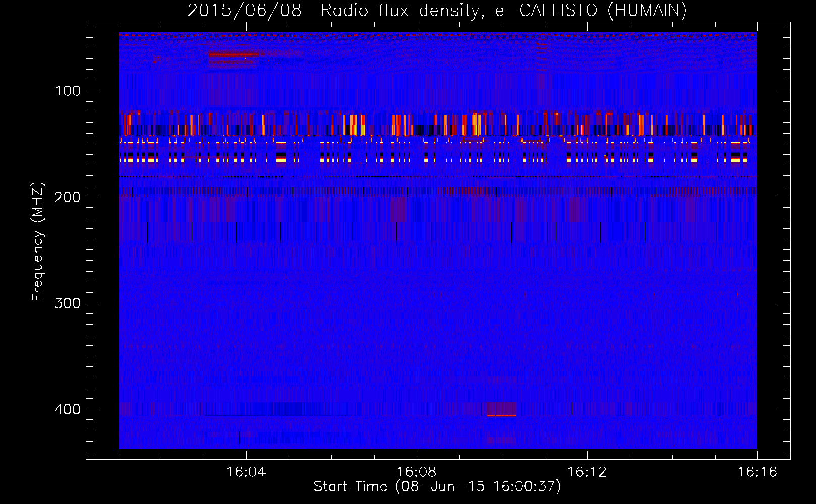This screenshot has height=504, width=816.
Task: Click the 100 frequency tick label
Action: tap(68, 91)
